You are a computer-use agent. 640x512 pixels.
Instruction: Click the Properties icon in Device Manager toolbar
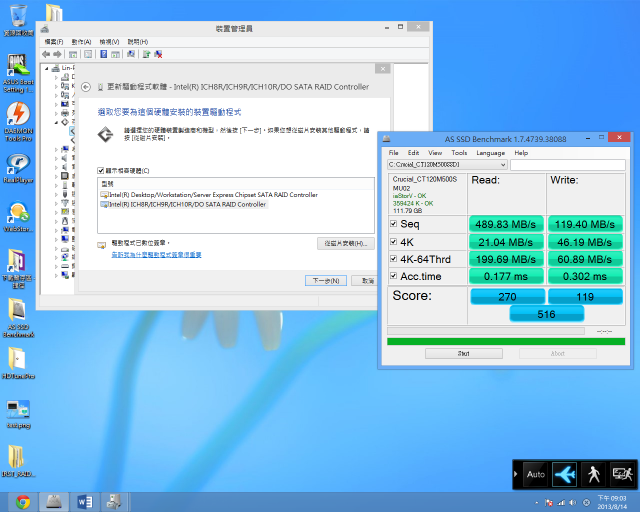tap(88, 54)
